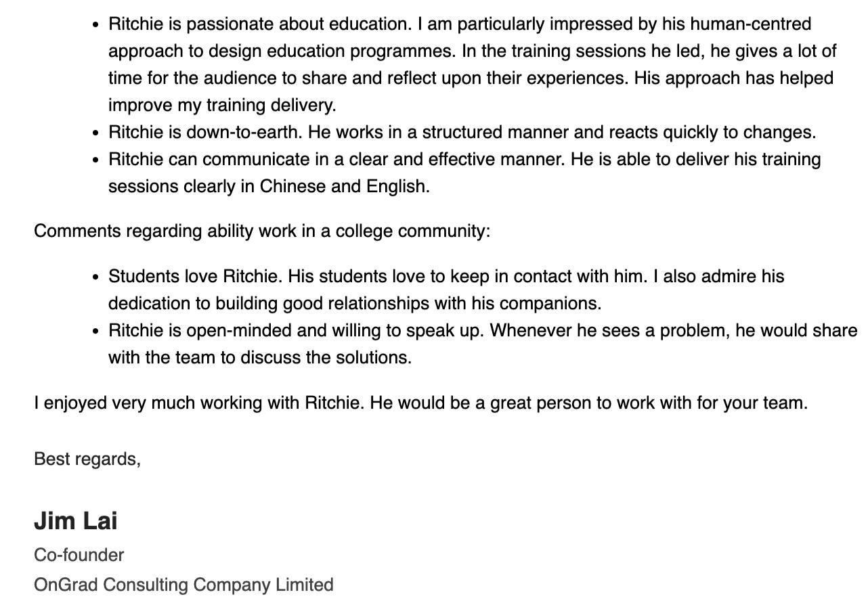Click the bullet 'Ritchie can communicate in a clear'
The width and height of the screenshot is (868, 609).
coord(464,173)
